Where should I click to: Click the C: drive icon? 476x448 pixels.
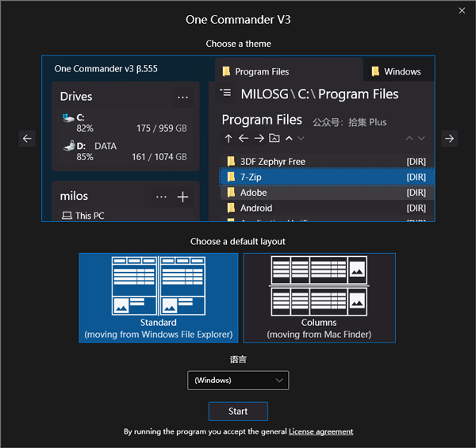[x=68, y=117]
